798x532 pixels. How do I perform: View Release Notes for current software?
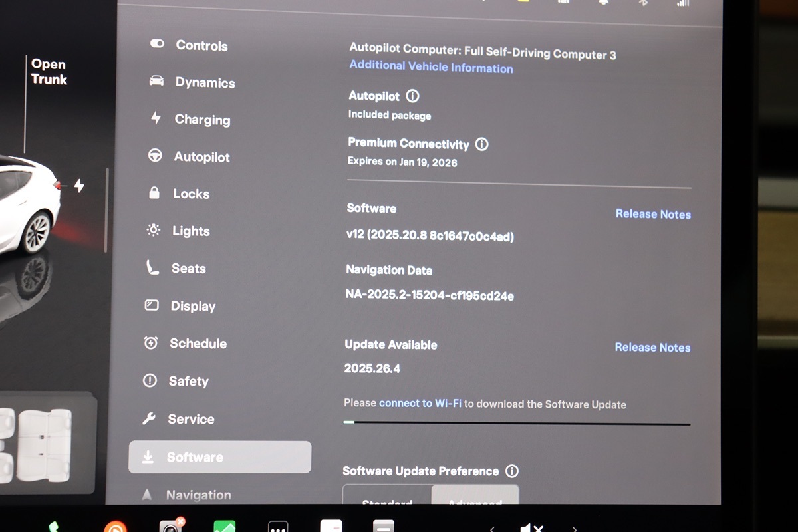[x=652, y=214]
